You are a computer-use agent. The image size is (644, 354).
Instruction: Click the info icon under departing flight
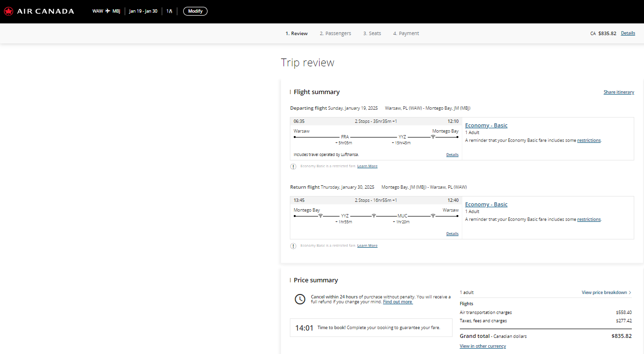293,166
